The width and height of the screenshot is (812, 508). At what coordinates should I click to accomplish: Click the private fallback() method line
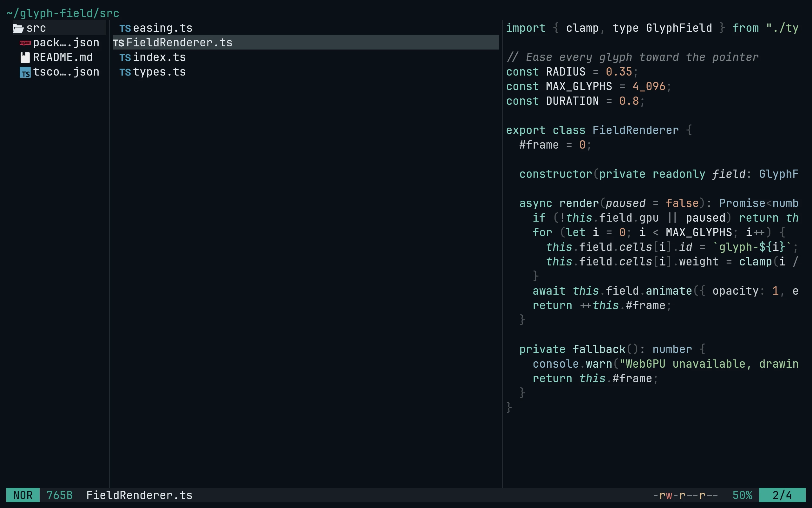click(612, 349)
